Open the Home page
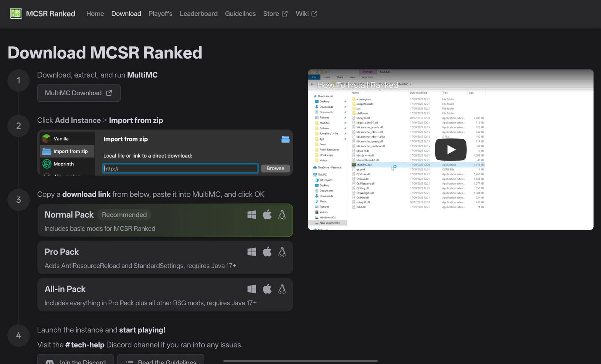The width and height of the screenshot is (601, 364). click(95, 14)
